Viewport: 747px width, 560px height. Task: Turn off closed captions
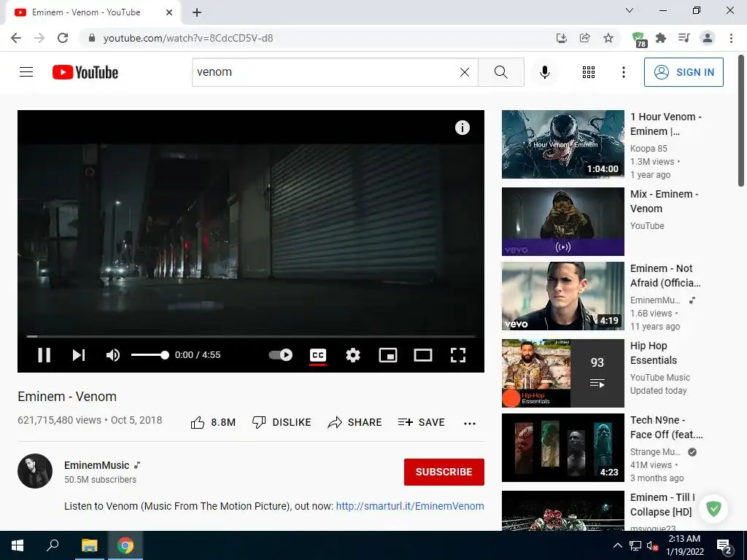tap(318, 355)
